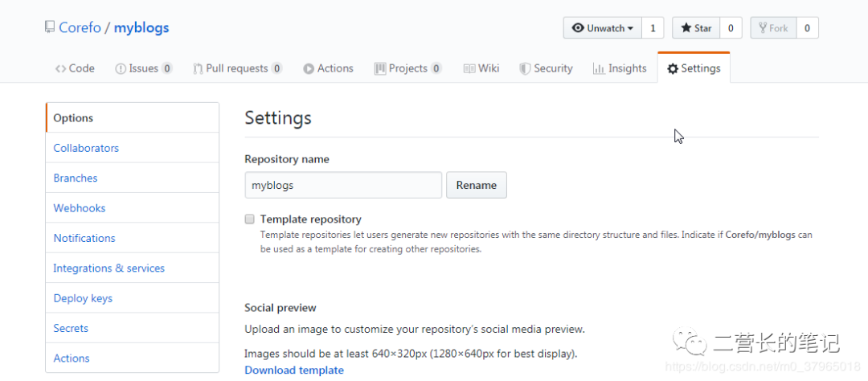Switch to the Actions tab
868x381 pixels.
tap(328, 68)
